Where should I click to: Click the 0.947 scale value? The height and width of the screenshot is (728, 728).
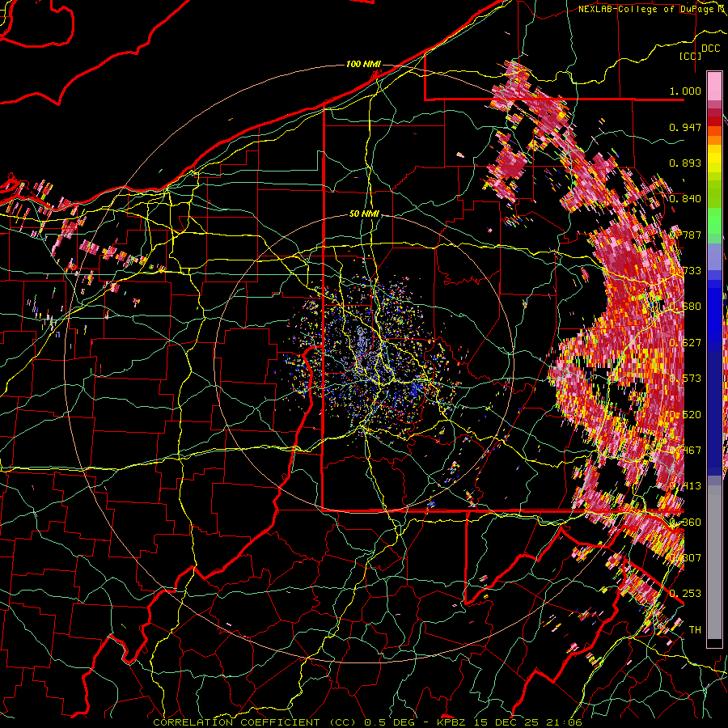(x=685, y=127)
